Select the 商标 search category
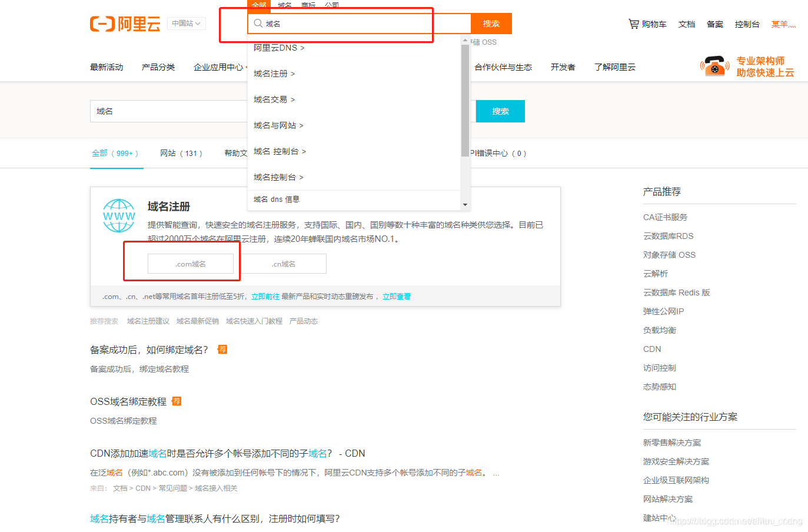This screenshot has width=808, height=532. (x=308, y=5)
